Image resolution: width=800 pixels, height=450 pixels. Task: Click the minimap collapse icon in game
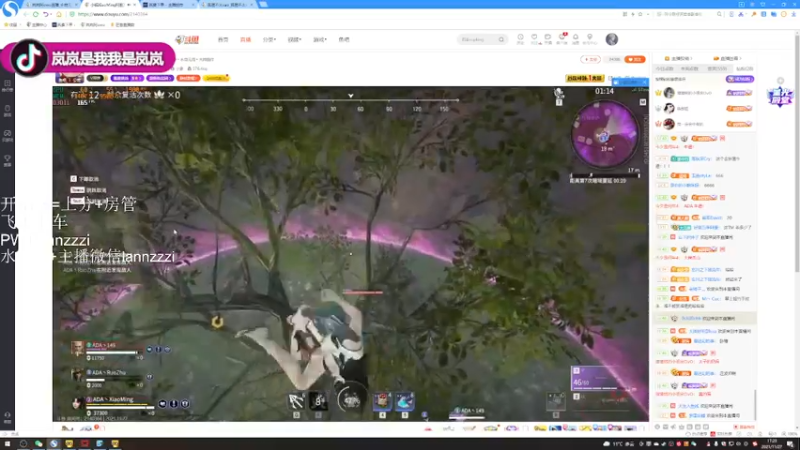tap(643, 102)
